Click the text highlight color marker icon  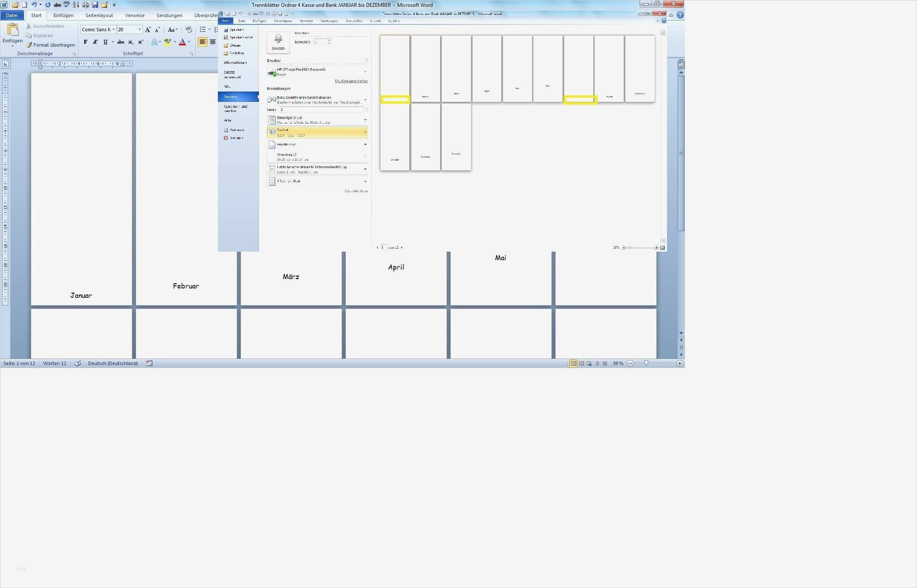point(167,42)
